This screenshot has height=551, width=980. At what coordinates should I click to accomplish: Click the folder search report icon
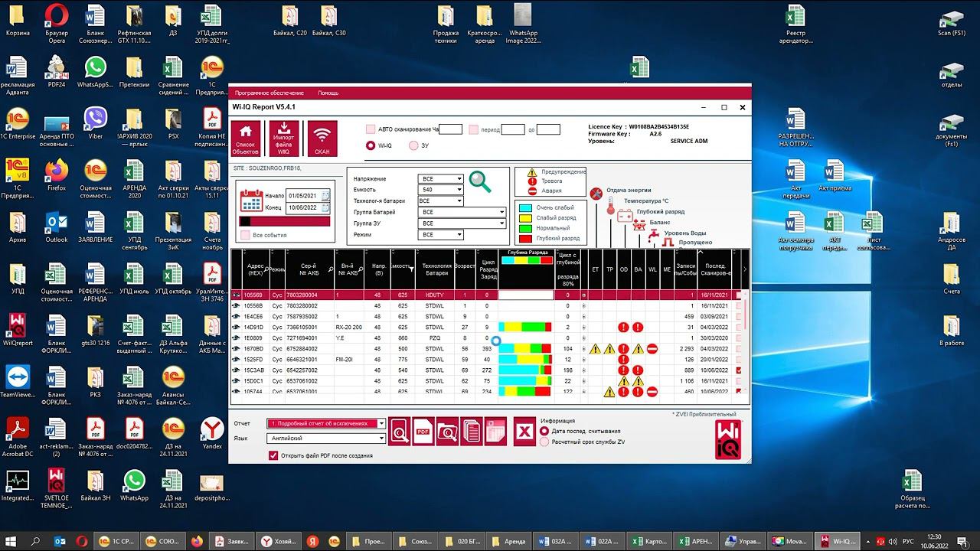click(447, 432)
